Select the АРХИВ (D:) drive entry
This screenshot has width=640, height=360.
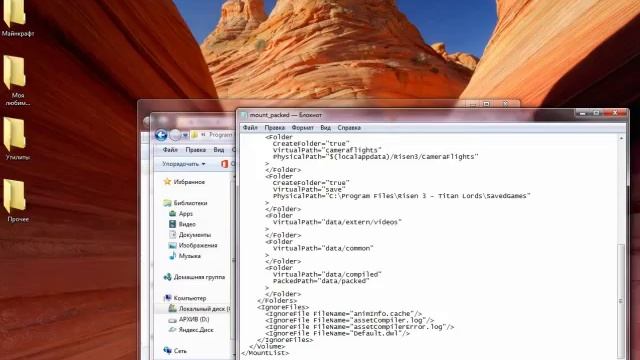(x=194, y=319)
